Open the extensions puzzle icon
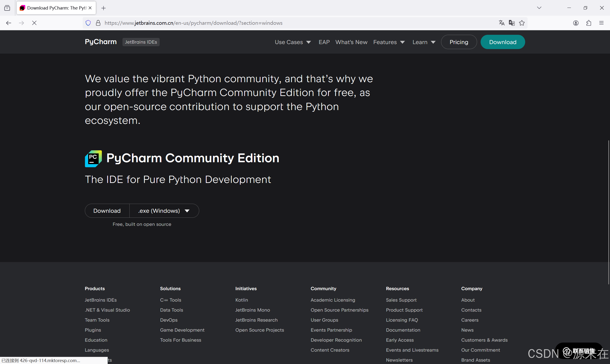 [x=589, y=23]
